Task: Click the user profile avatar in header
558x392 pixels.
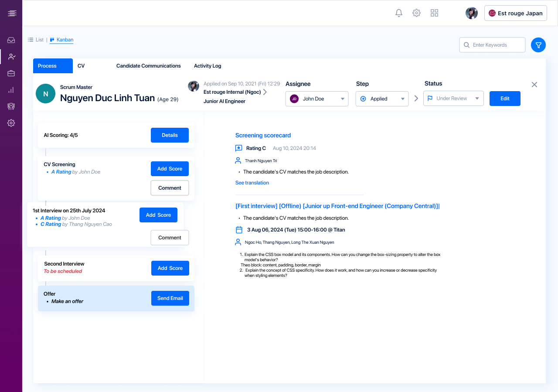Action: click(x=472, y=13)
